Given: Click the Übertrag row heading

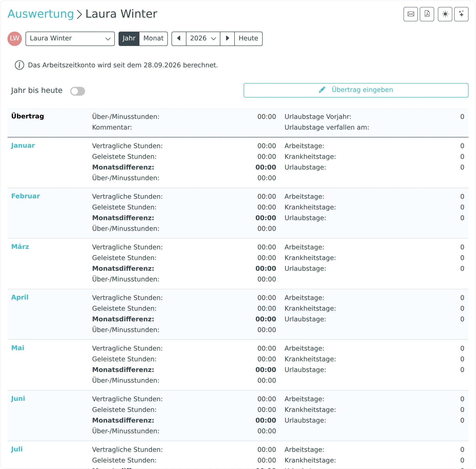Looking at the screenshot, I should pos(28,116).
